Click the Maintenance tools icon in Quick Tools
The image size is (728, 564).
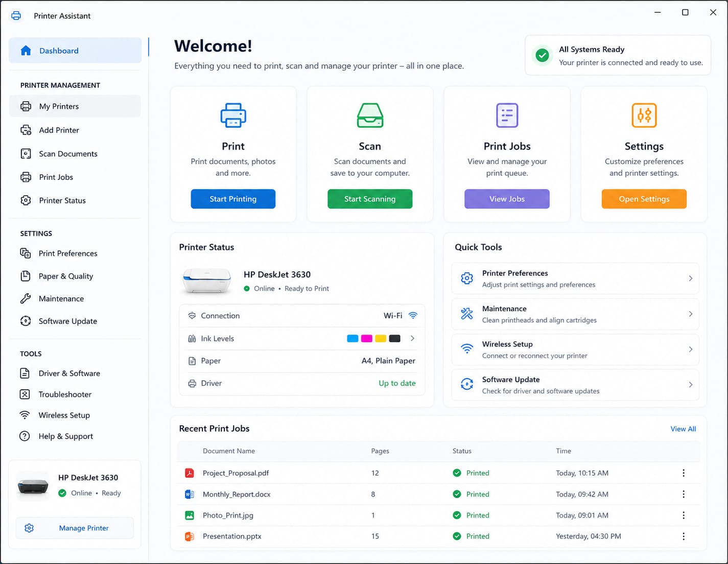tap(467, 314)
